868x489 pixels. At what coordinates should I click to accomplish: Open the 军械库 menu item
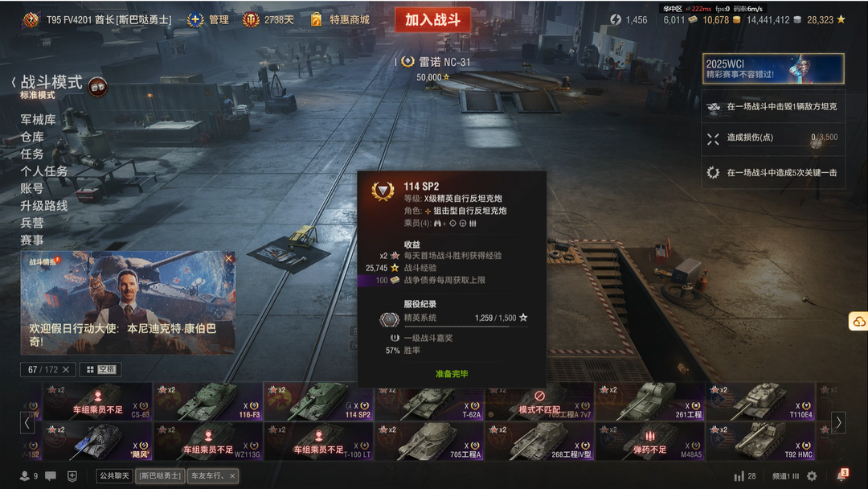click(39, 120)
